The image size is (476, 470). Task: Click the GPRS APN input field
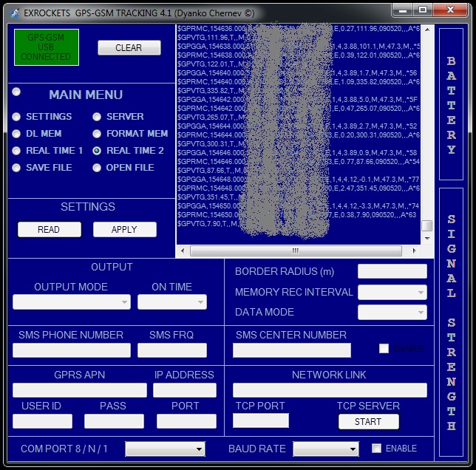(80, 390)
